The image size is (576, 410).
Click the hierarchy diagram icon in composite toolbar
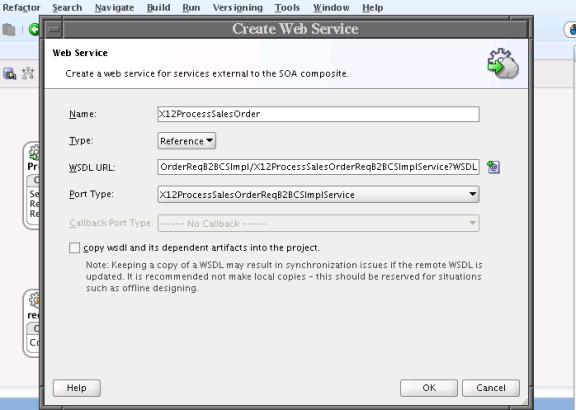click(x=28, y=73)
